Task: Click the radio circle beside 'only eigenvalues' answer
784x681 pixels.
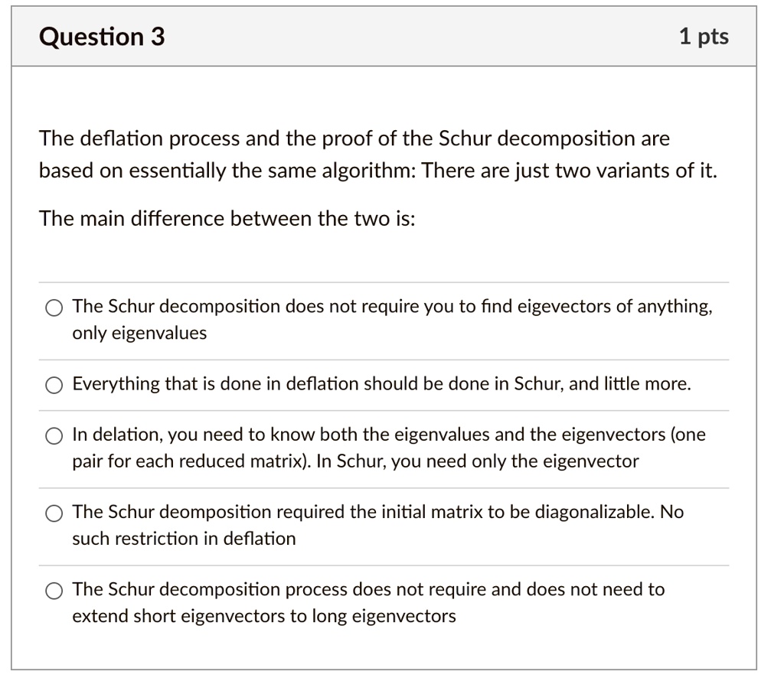Action: (x=54, y=307)
